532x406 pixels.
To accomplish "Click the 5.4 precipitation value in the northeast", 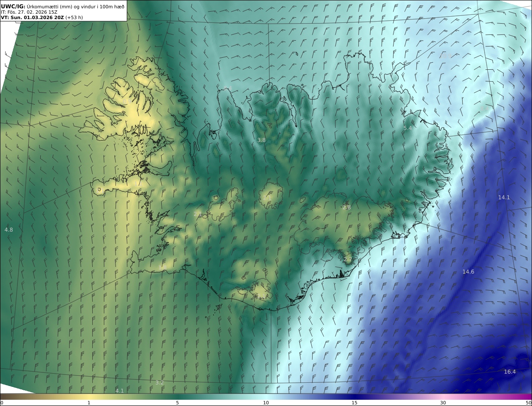I will click(407, 128).
